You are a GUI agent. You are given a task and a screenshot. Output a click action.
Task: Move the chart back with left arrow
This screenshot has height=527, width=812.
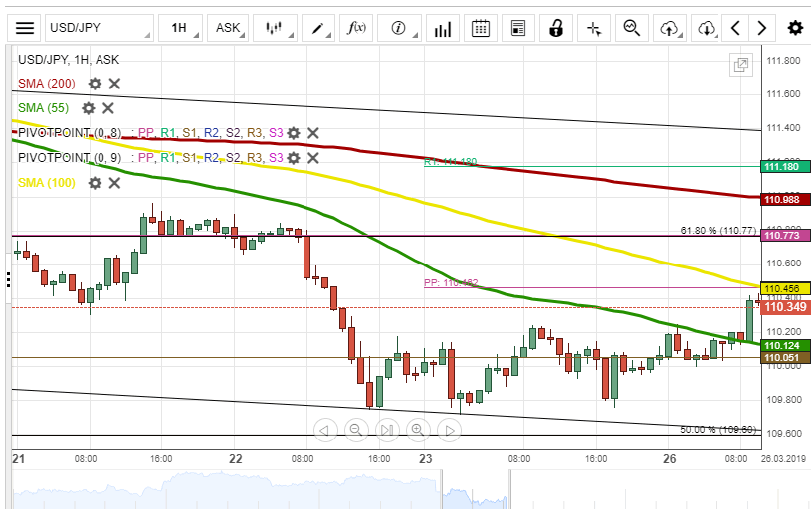pyautogui.click(x=736, y=28)
